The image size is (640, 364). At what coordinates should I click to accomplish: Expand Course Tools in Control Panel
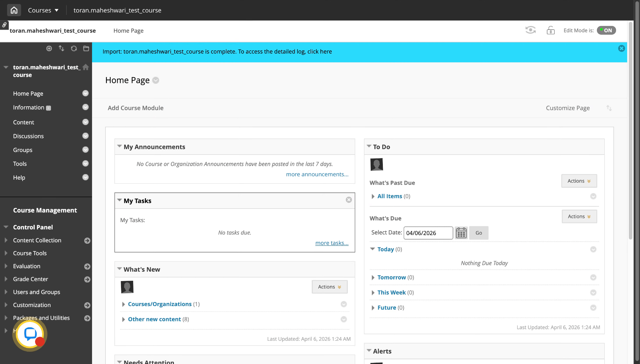coord(6,253)
